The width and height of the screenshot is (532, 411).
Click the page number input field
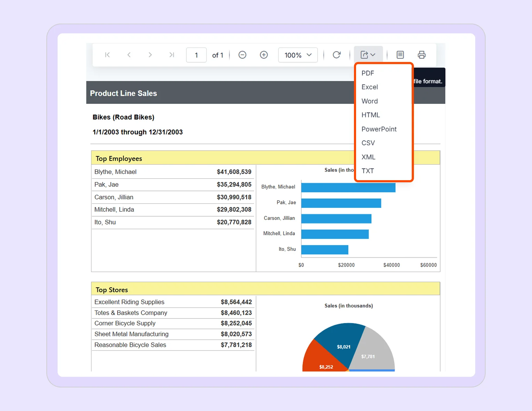tap(196, 55)
